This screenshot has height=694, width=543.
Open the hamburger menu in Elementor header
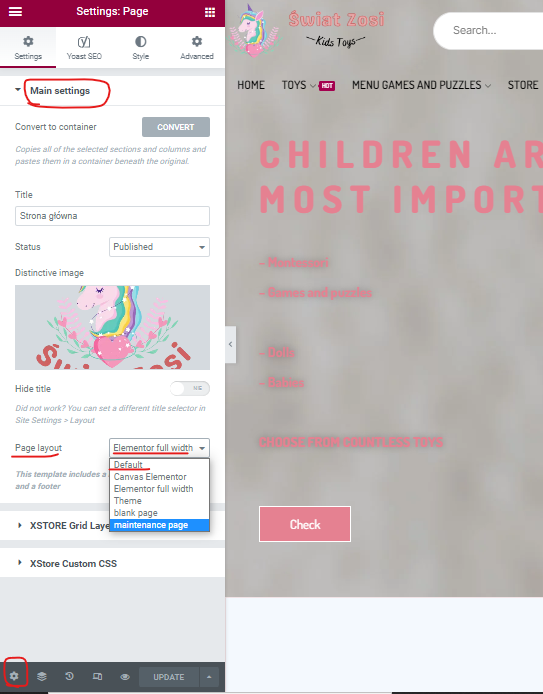click(15, 12)
